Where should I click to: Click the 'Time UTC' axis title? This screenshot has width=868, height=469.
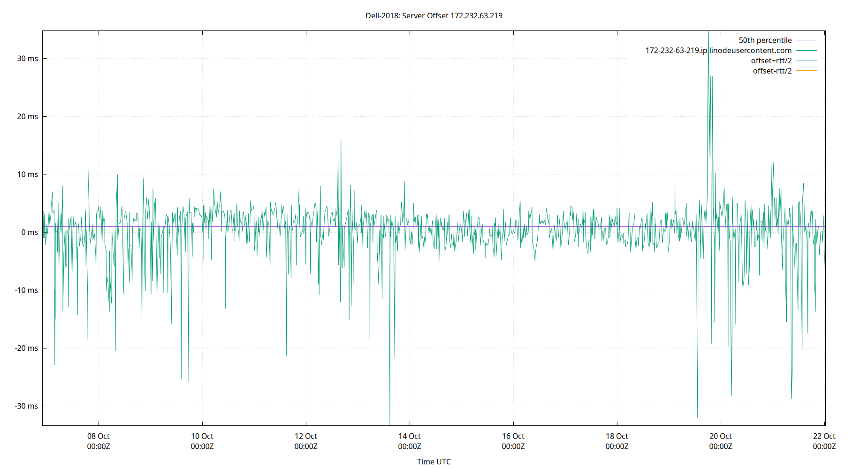click(x=434, y=461)
